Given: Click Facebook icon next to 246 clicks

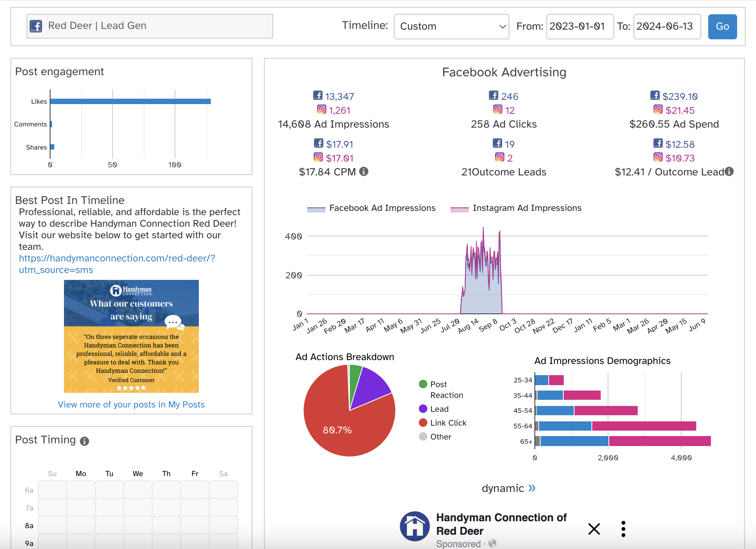Looking at the screenshot, I should (494, 95).
